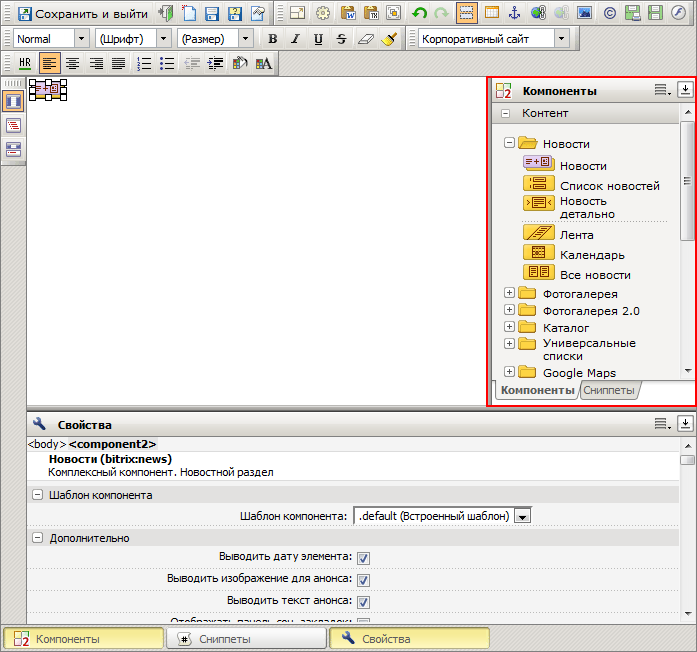This screenshot has width=697, height=652.
Task: Expand the Универсальные списки folder
Action: pyautogui.click(x=509, y=344)
